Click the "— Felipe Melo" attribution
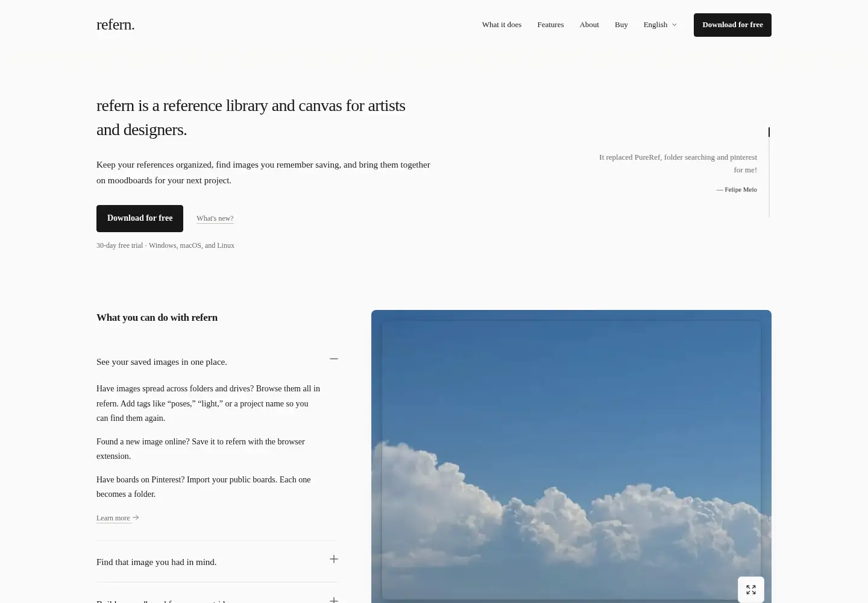The width and height of the screenshot is (868, 603). pyautogui.click(x=737, y=189)
